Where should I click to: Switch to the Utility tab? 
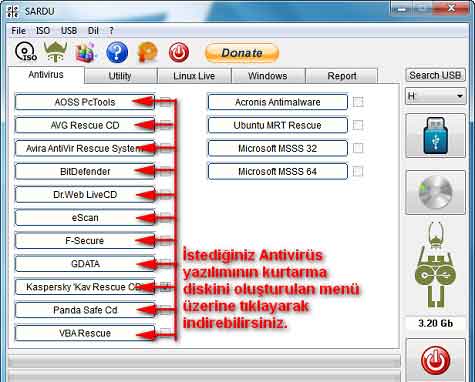(120, 76)
